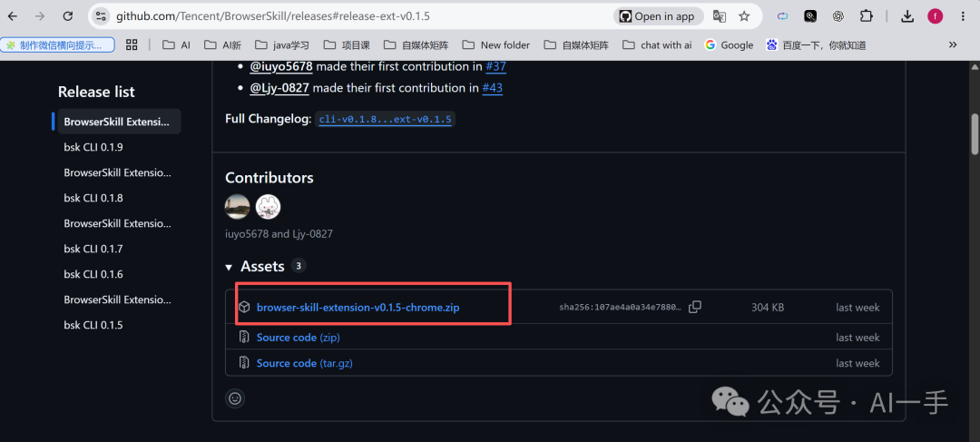Click the forward navigation arrow
The image size is (980, 442).
click(x=40, y=16)
